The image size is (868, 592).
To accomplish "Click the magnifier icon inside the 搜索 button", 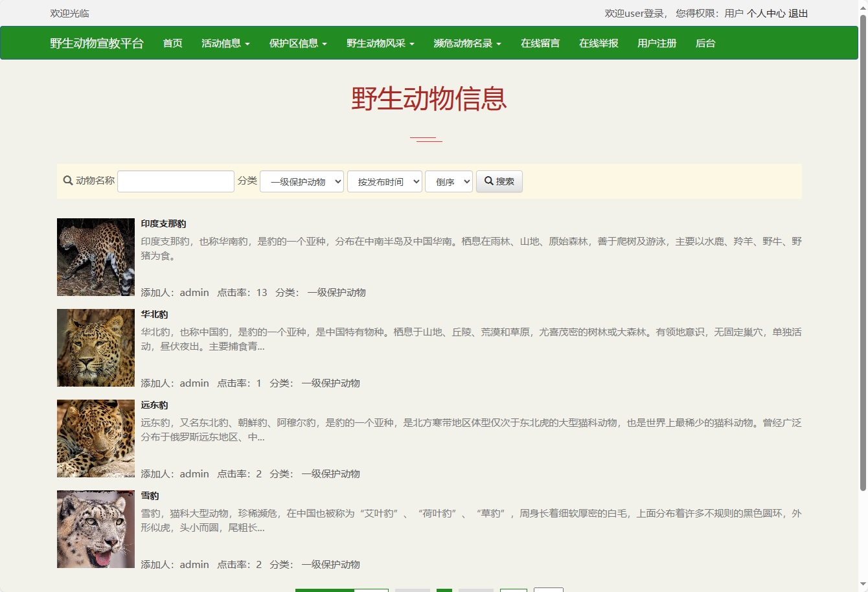I will 490,181.
